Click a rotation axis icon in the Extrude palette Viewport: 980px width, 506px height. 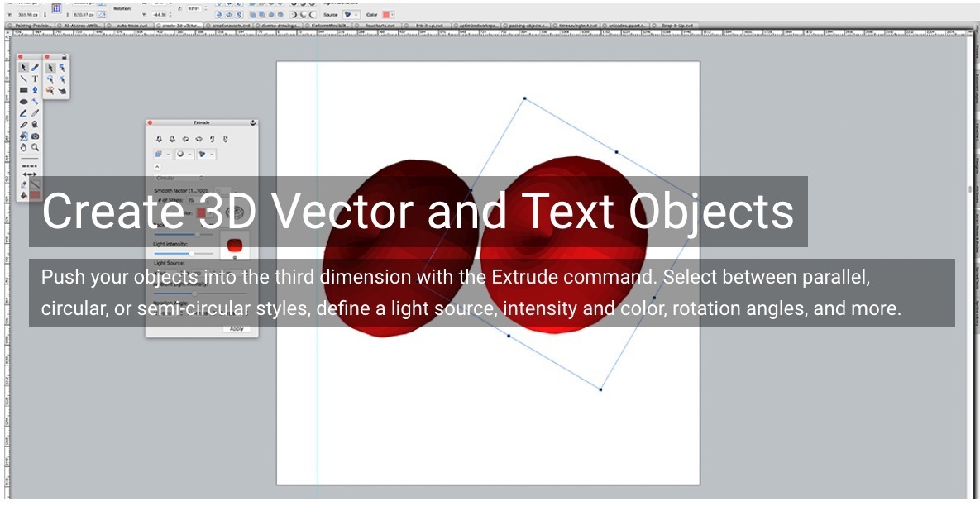159,137
